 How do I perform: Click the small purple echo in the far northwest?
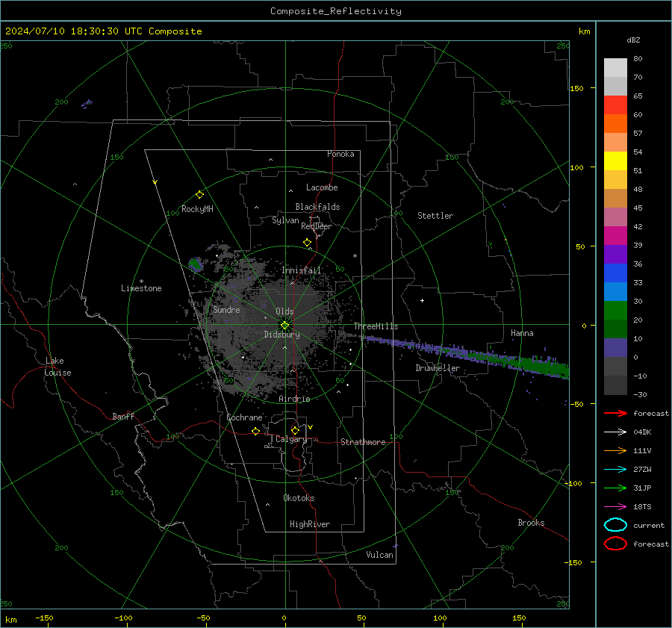pyautogui.click(x=87, y=104)
